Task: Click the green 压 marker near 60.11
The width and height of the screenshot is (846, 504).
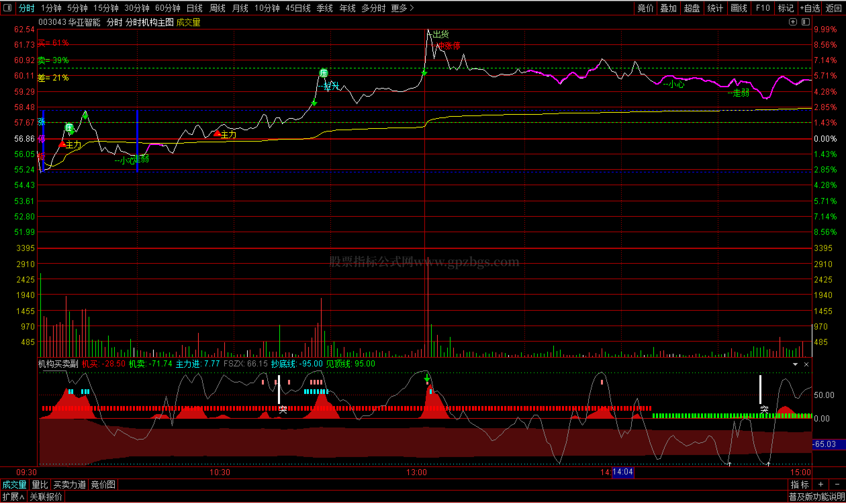Action: pyautogui.click(x=323, y=73)
